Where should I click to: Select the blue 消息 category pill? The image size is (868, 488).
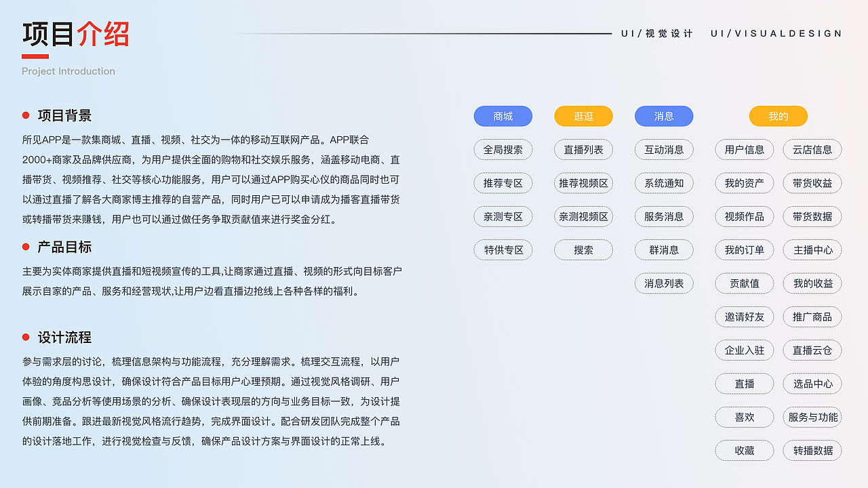[x=664, y=116]
